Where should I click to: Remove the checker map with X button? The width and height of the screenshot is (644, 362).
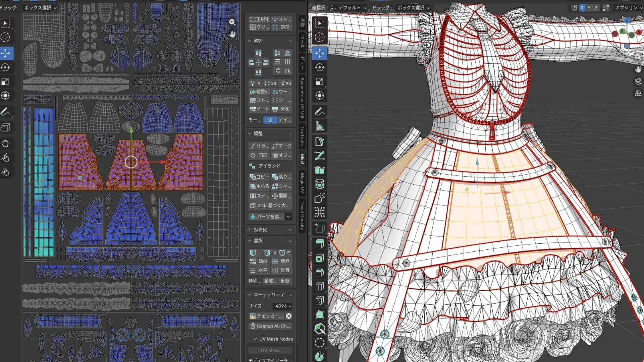coord(288,316)
